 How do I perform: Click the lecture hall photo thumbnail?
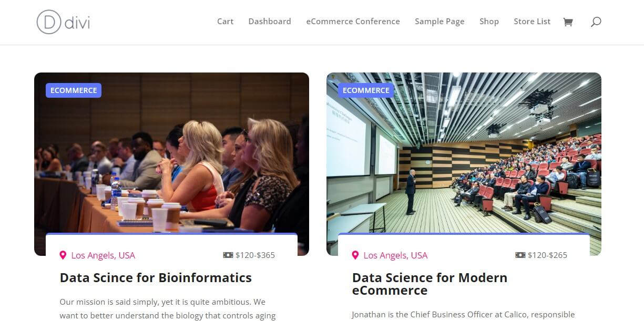coord(464,158)
